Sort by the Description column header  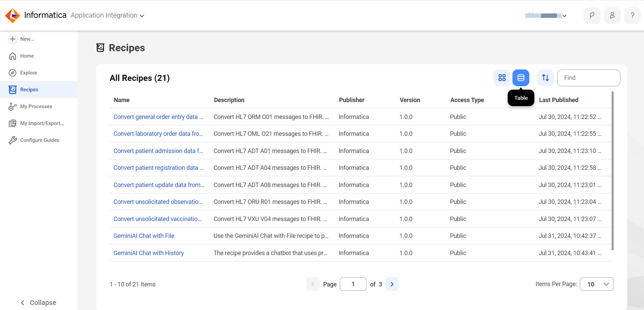(229, 100)
